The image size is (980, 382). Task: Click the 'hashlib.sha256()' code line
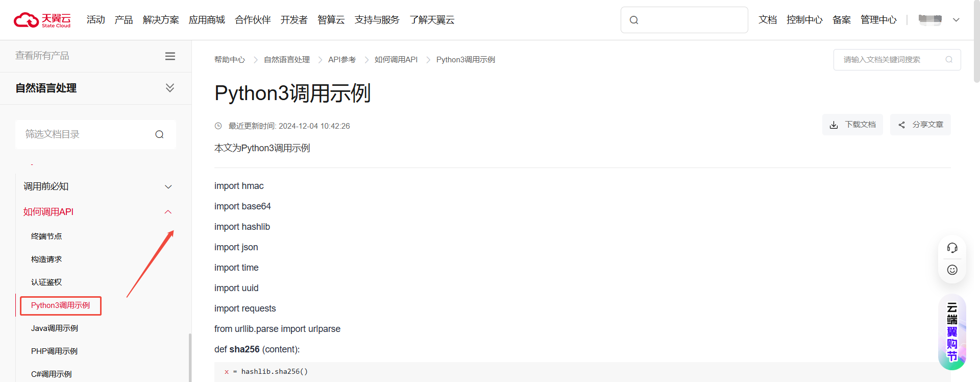(x=266, y=371)
